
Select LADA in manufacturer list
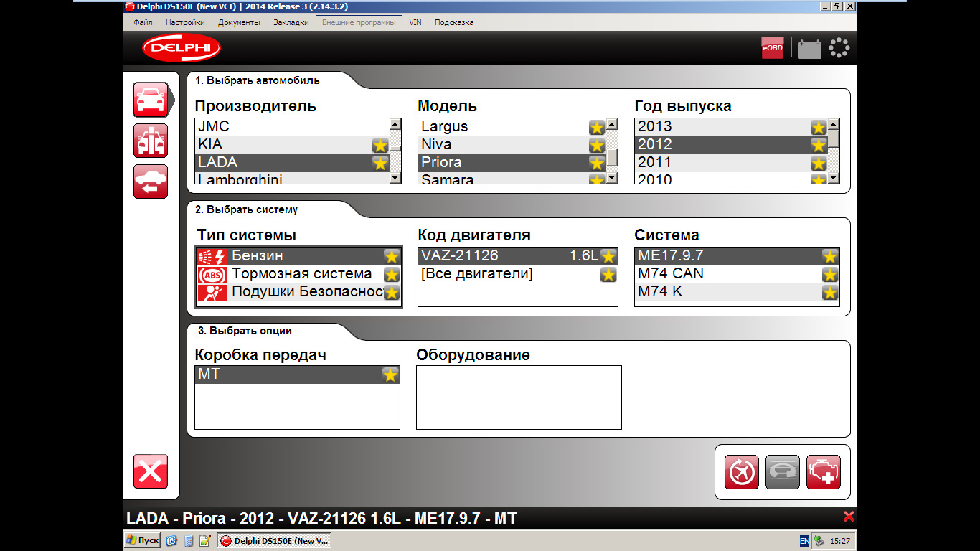[292, 163]
